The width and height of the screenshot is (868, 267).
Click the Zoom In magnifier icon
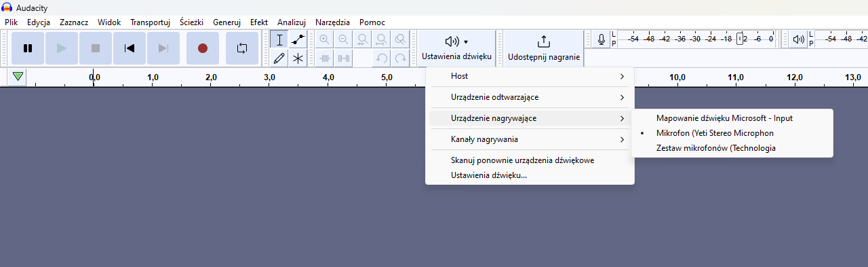click(325, 39)
